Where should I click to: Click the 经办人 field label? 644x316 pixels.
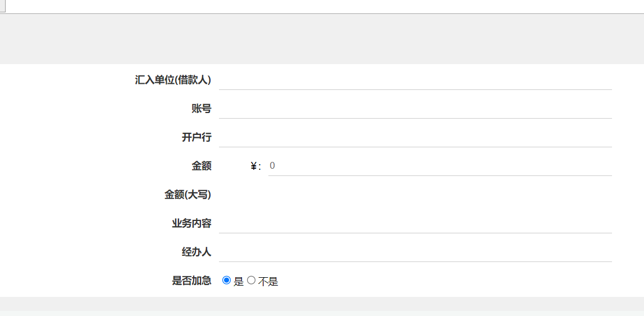[197, 252]
